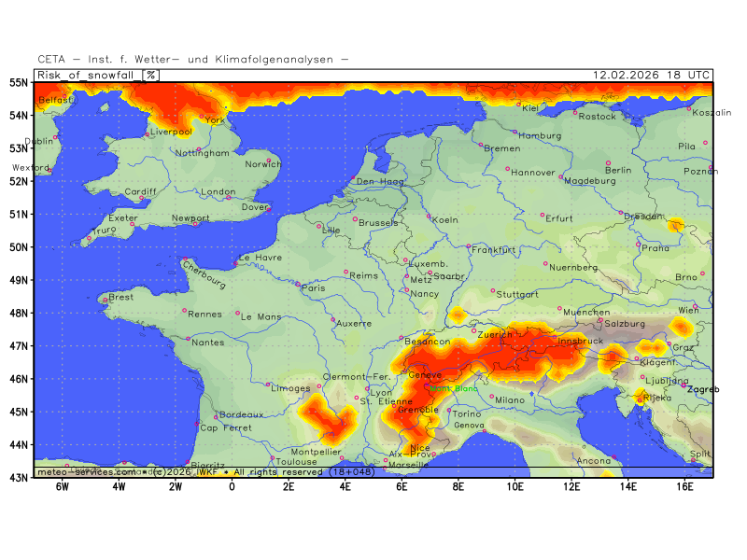Click the Nottingham city label

202,152
